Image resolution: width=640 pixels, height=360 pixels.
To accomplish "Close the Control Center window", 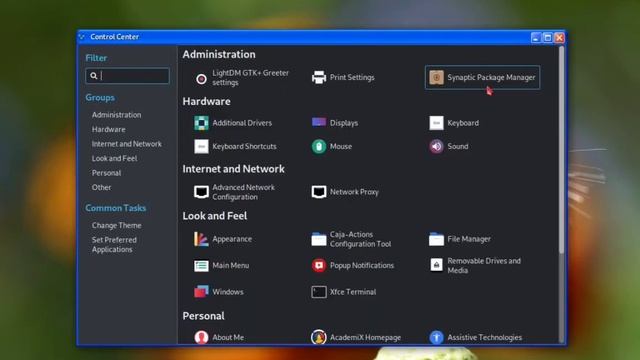I will (559, 38).
